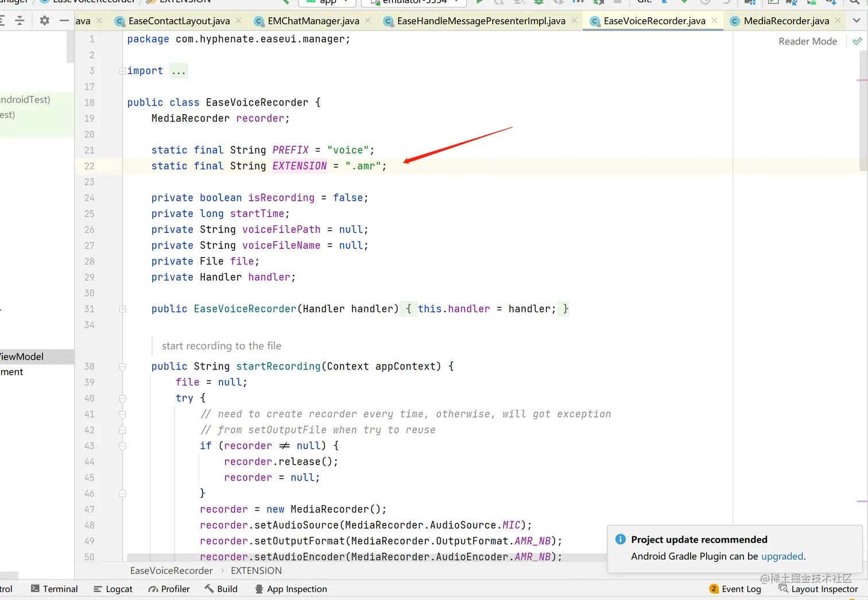Switch to EMChatManager.java tab
868x600 pixels.
click(313, 21)
